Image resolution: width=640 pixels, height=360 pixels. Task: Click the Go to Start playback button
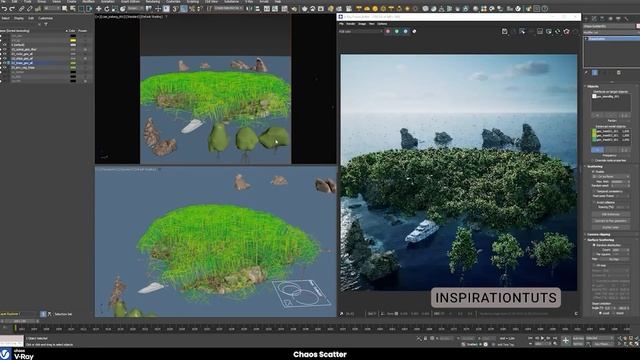click(x=530, y=338)
